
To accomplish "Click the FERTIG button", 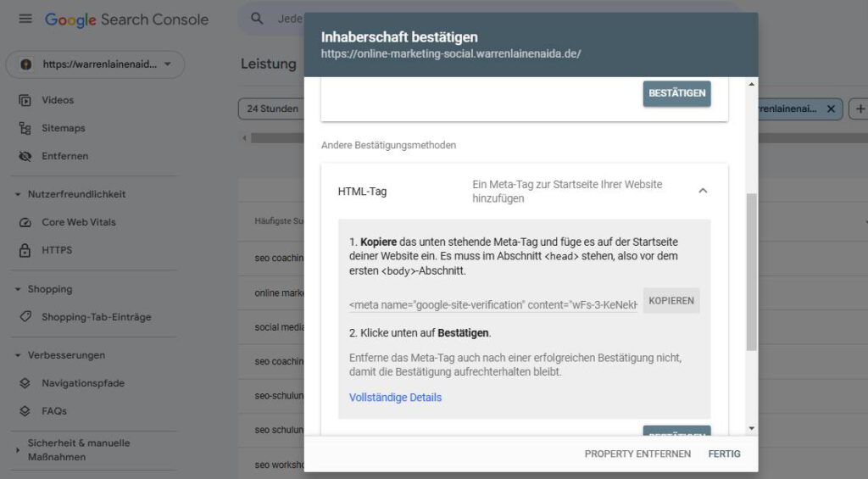I will click(x=724, y=454).
